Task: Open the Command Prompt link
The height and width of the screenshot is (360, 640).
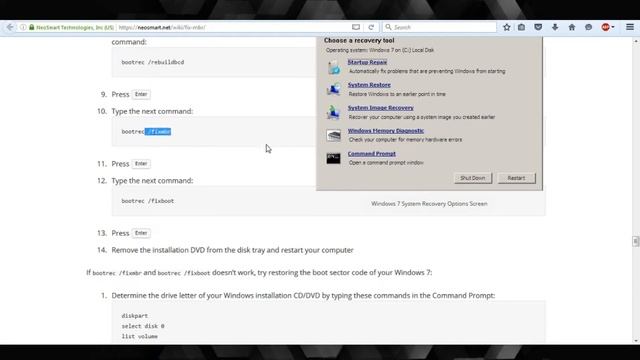Action: click(x=371, y=153)
